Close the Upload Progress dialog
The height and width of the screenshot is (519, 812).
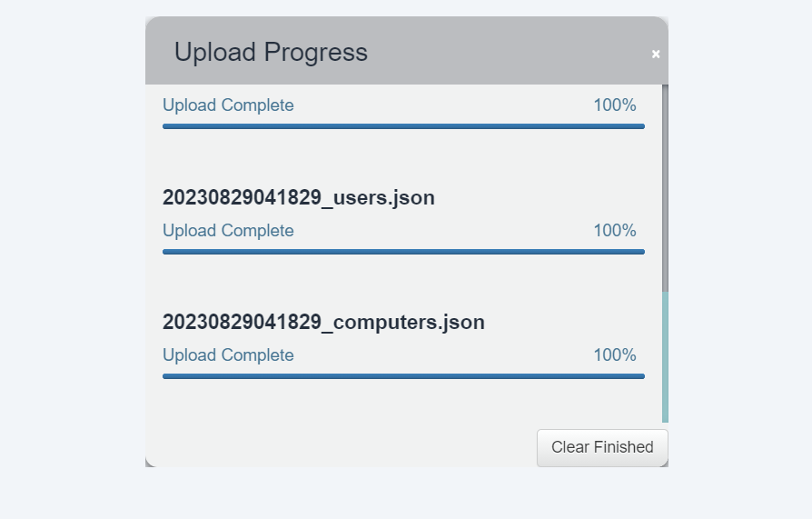[x=656, y=55]
